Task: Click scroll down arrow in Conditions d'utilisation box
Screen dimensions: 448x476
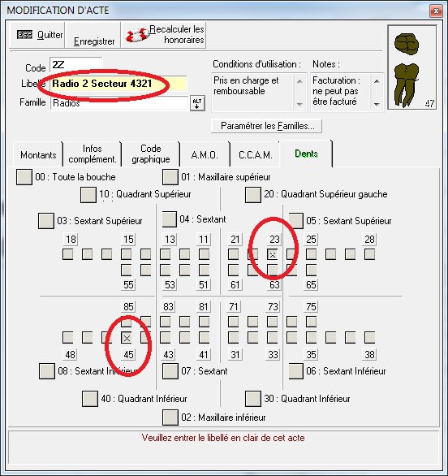Action: pyautogui.click(x=299, y=104)
